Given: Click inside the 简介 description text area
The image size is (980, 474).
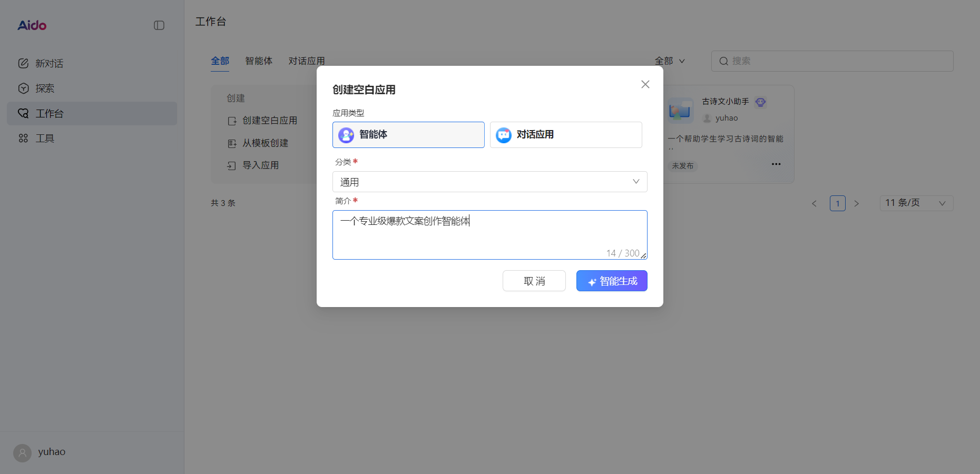Looking at the screenshot, I should [489, 234].
